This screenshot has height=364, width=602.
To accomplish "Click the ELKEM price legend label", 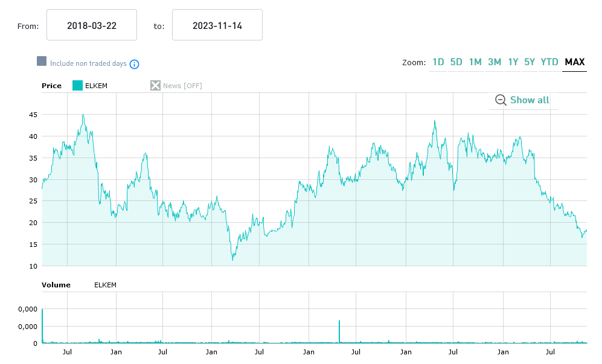I will (x=96, y=86).
